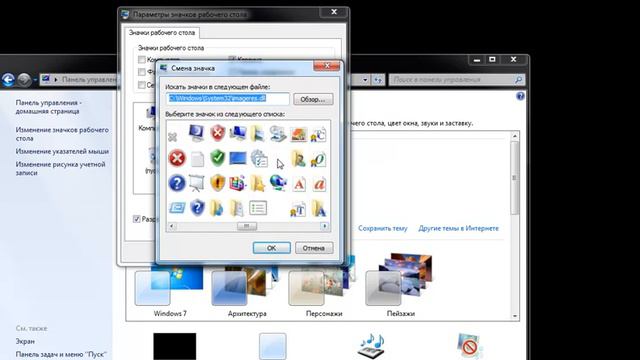Select the folder with globe icon
Image resolution: width=640 pixels, height=360 pixels.
pyautogui.click(x=217, y=208)
